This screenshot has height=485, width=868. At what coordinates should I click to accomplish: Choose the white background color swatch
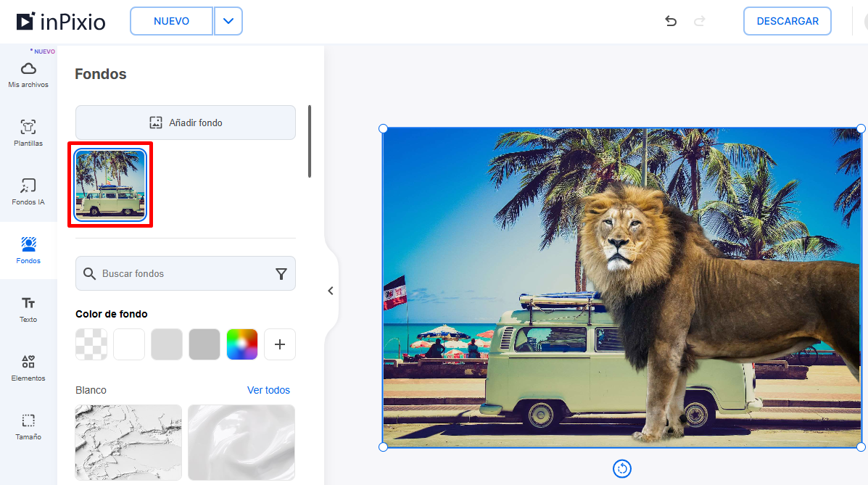129,344
